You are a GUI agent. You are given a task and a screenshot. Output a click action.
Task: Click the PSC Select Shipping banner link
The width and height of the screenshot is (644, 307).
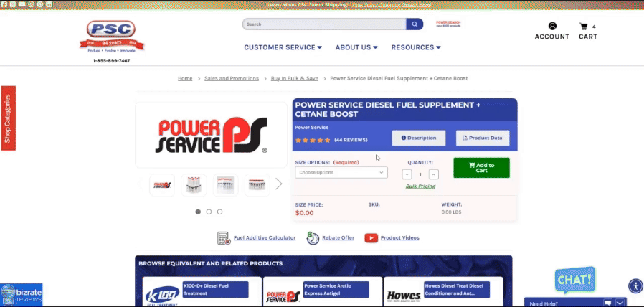point(390,5)
